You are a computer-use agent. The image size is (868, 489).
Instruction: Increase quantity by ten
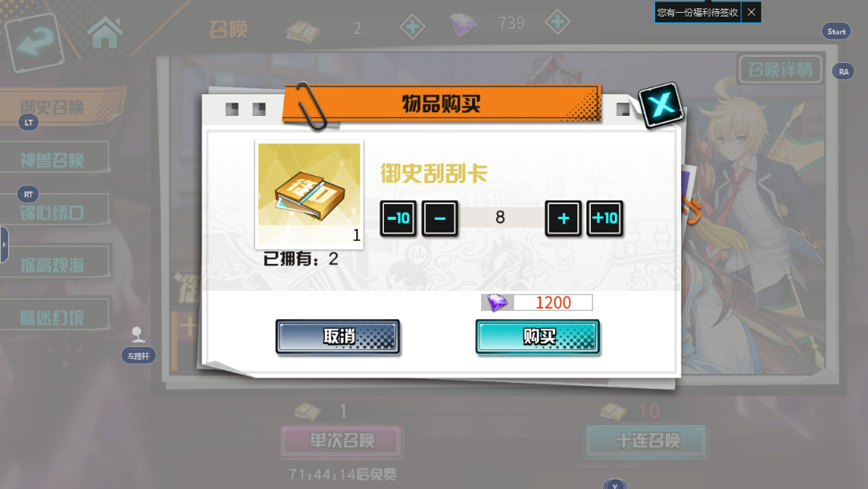tap(604, 218)
